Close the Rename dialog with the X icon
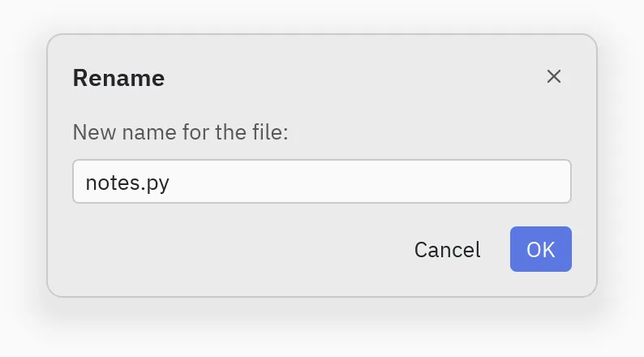This screenshot has width=644, height=357. point(554,76)
